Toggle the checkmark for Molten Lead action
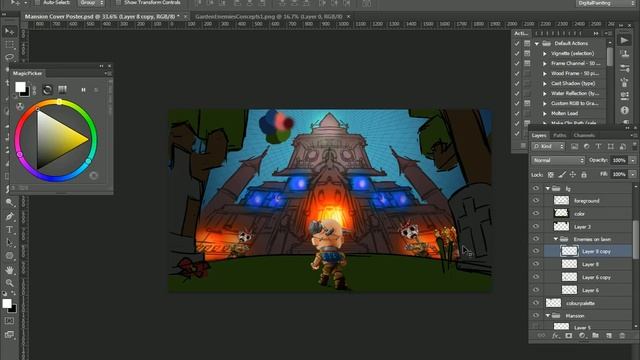The image size is (640, 360). [517, 113]
